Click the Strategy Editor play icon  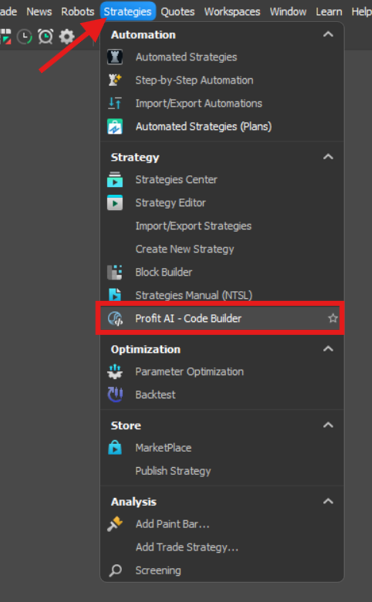115,203
